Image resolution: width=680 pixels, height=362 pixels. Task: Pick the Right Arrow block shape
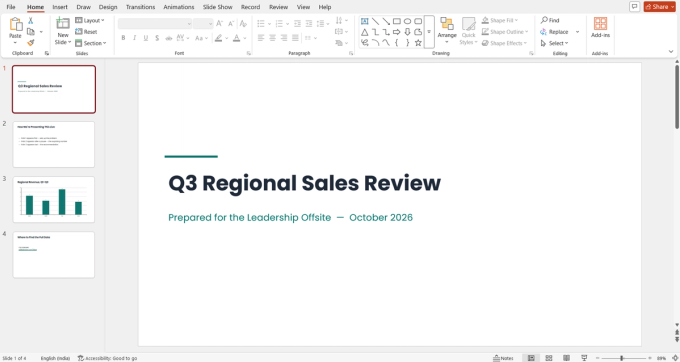click(396, 32)
